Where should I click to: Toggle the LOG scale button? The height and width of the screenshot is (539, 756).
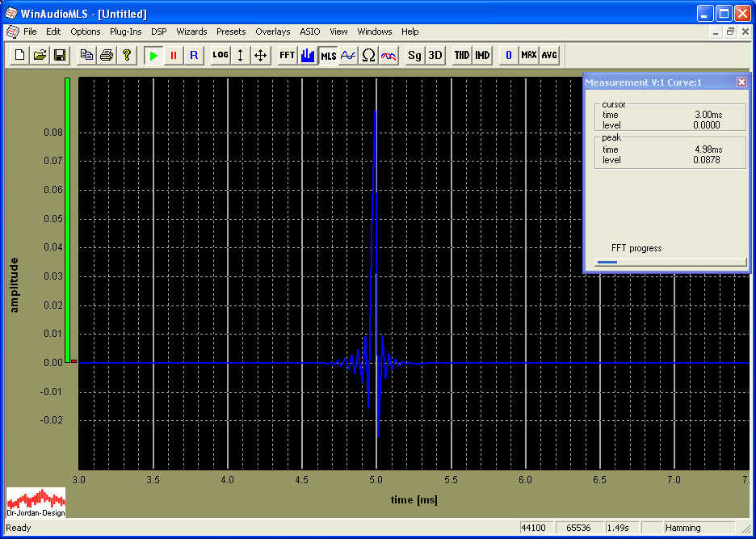tap(220, 55)
